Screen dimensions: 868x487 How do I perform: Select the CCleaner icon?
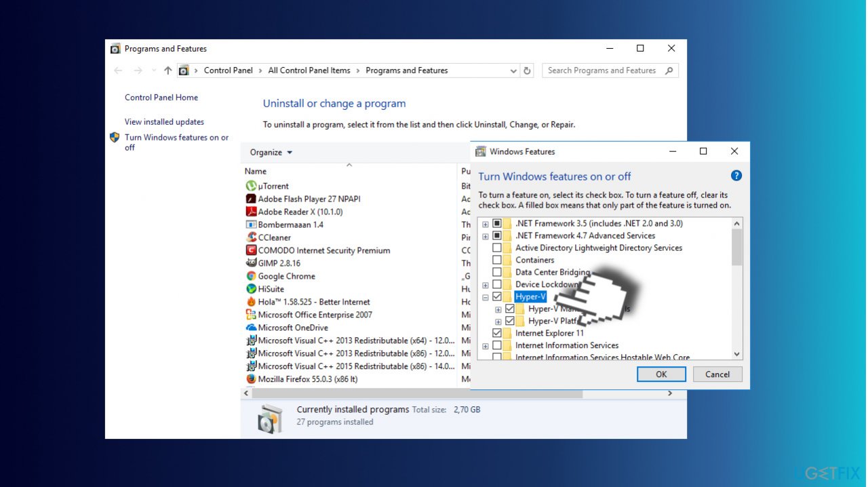(x=253, y=237)
